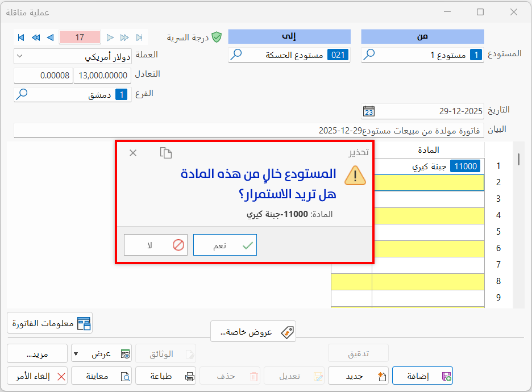
Task: Click the جديد new button
Action: [358, 377]
